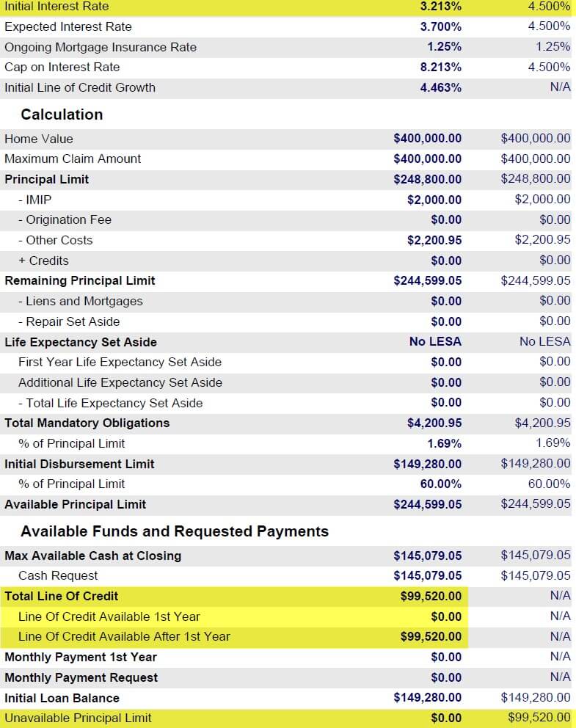Select the Remaining Principal Limit label

80,280
